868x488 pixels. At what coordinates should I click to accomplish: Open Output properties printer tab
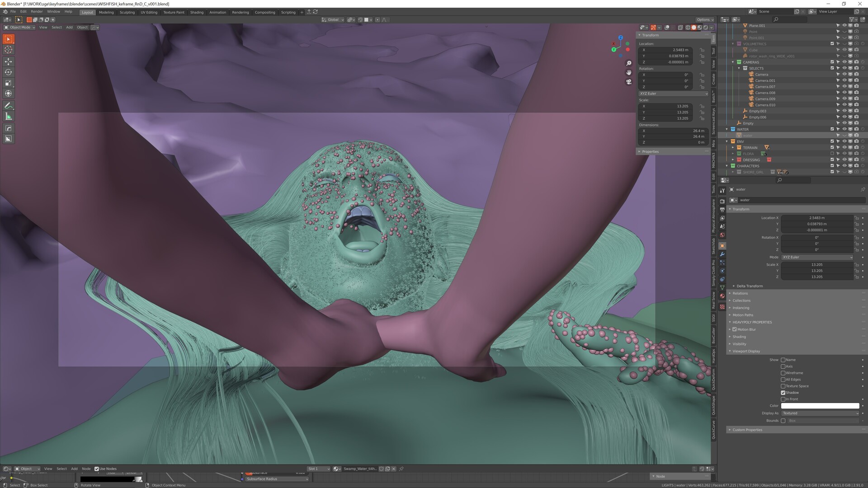pos(722,210)
